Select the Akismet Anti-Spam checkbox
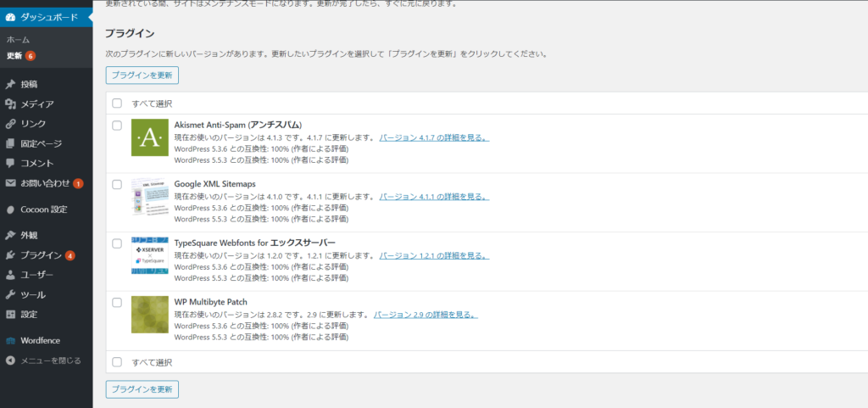 coord(117,126)
